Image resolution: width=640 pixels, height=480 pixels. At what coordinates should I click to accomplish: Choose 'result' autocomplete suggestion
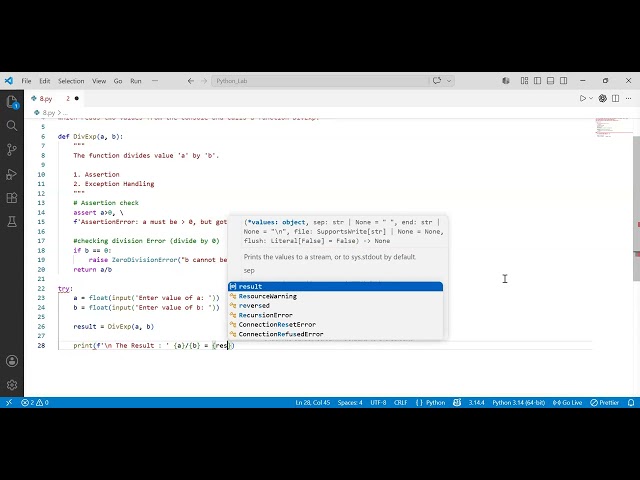coord(336,287)
